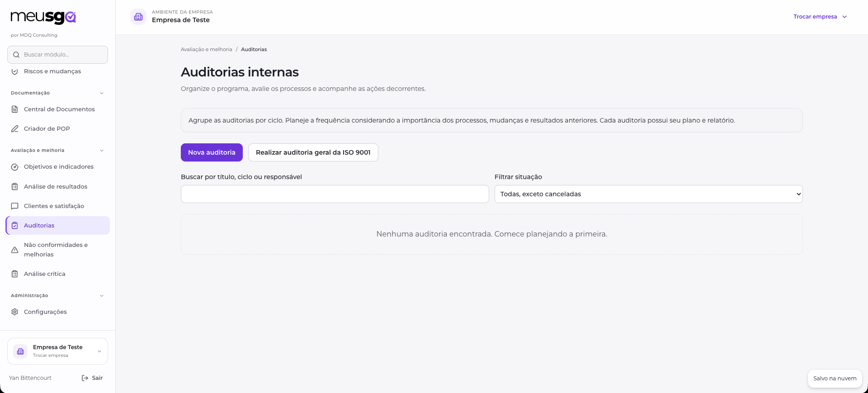Go to Central de Documentos
Viewport: 868px width, 393px height.
pos(57,109)
